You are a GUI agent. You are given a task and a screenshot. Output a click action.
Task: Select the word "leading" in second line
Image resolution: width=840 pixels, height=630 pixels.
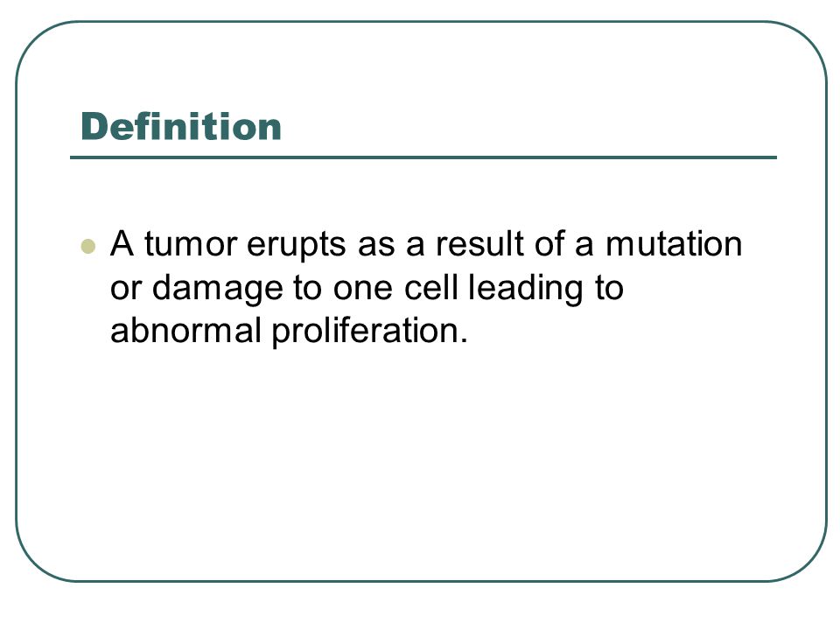click(x=526, y=289)
